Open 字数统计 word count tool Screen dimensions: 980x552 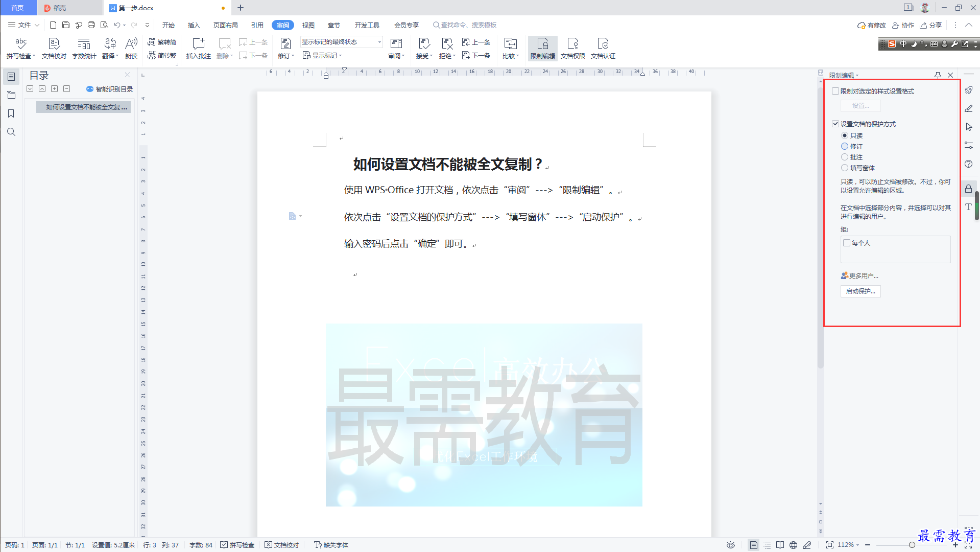click(x=84, y=48)
